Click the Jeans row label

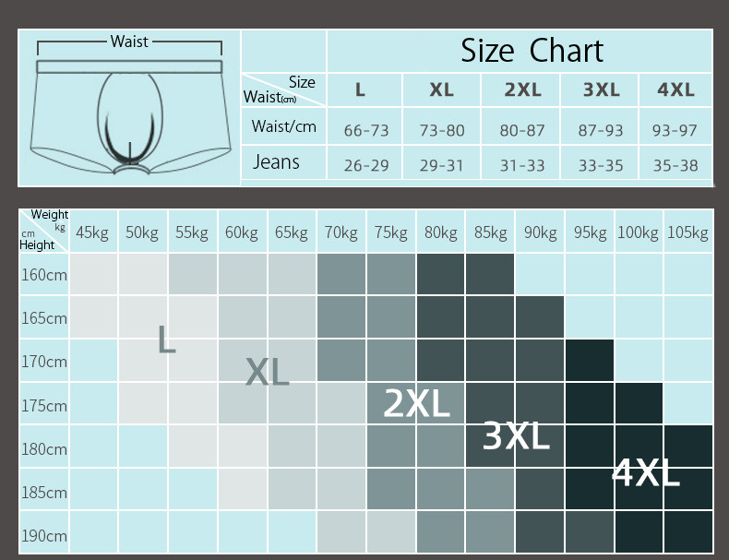276,162
